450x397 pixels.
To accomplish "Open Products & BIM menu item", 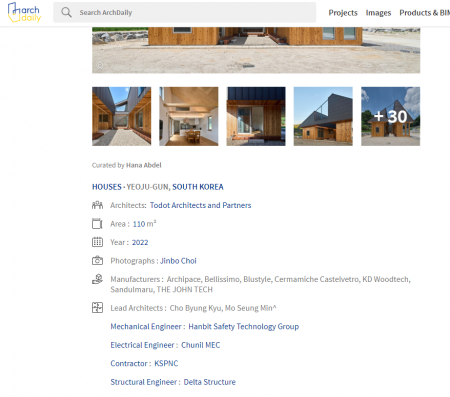I will [x=425, y=13].
